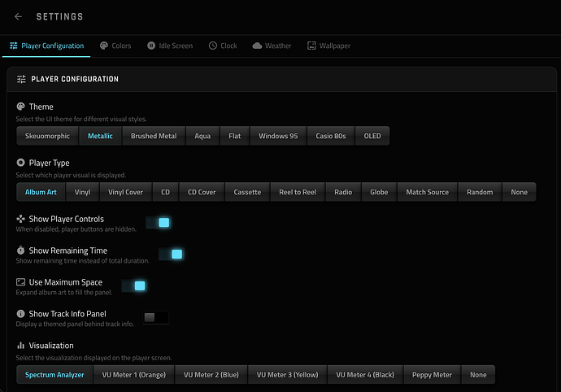
Task: Click the Clock tab icon
Action: click(x=213, y=46)
